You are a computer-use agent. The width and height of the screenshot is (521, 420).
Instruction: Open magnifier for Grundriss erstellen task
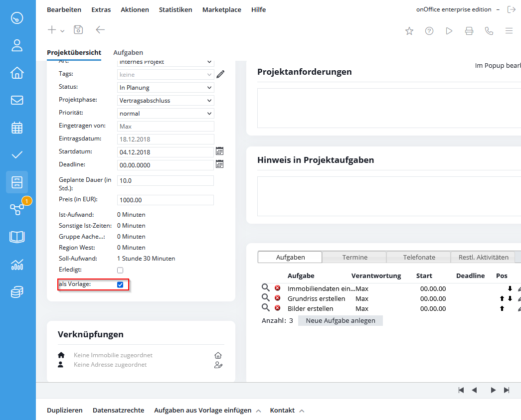pyautogui.click(x=265, y=297)
